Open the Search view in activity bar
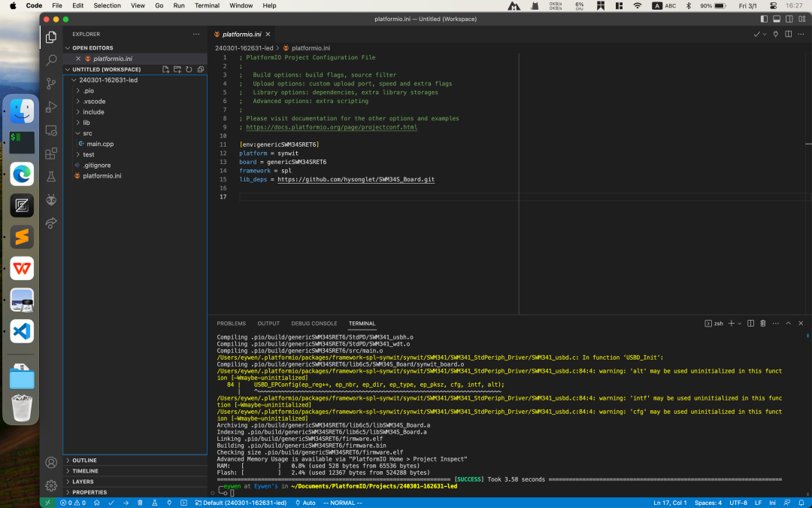The image size is (812, 508). pyautogui.click(x=51, y=60)
